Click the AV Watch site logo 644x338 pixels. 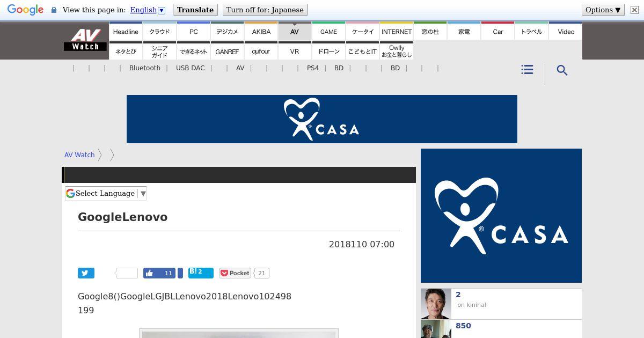[x=86, y=40]
